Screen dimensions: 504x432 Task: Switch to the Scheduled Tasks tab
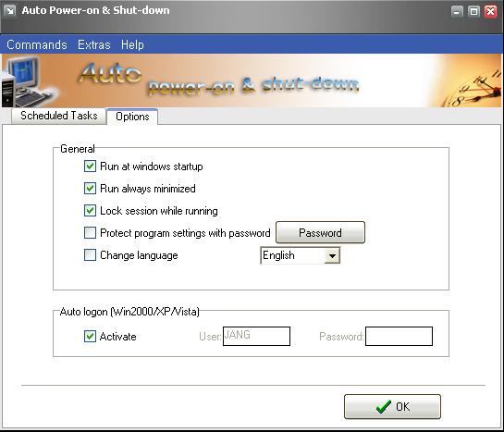[59, 116]
